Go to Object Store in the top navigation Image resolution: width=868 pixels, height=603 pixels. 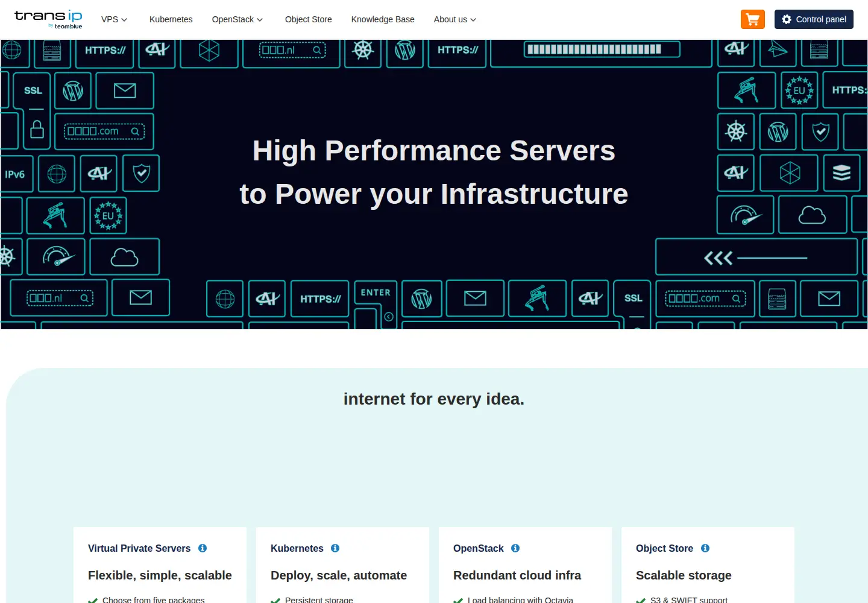[309, 19]
